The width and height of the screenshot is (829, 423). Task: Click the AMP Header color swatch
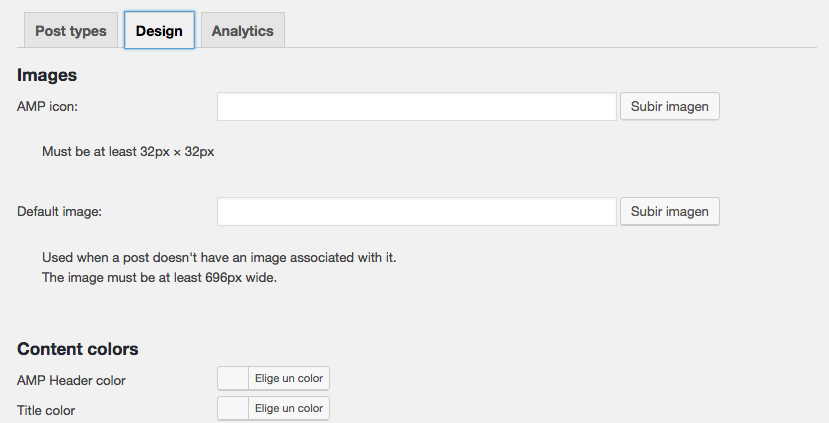pyautogui.click(x=233, y=378)
